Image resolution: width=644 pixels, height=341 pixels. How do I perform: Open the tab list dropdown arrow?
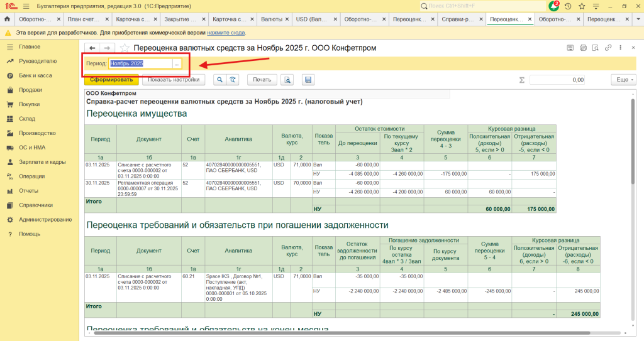tap(638, 19)
